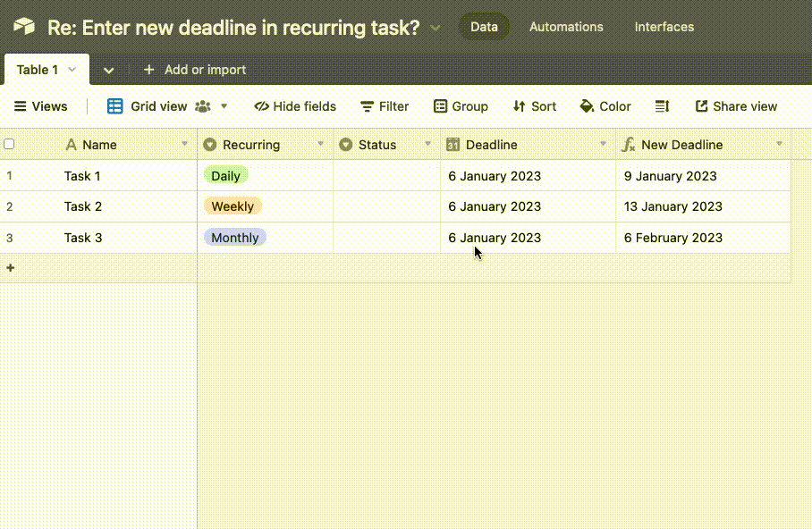
Task: Select the empty Status cell for Task 1
Action: coord(387,175)
